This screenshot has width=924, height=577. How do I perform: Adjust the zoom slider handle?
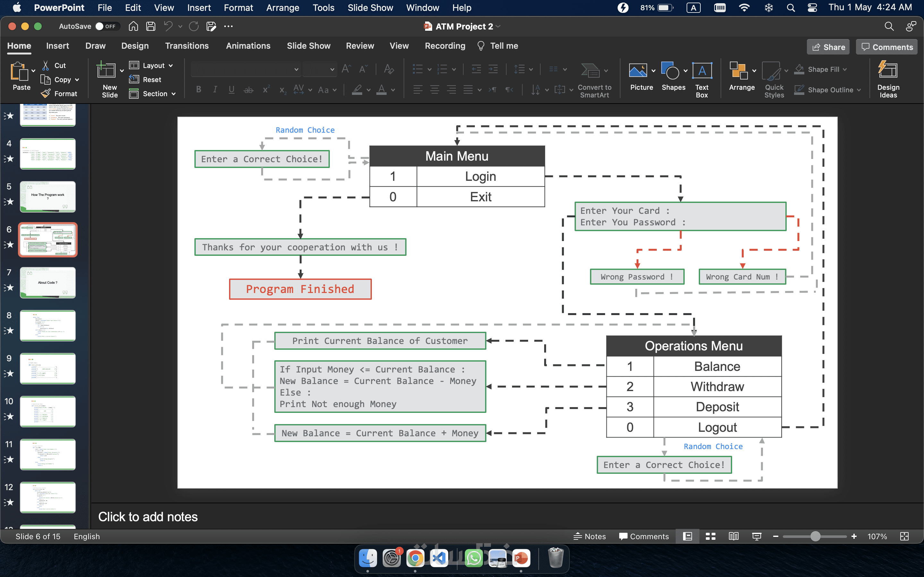click(815, 536)
